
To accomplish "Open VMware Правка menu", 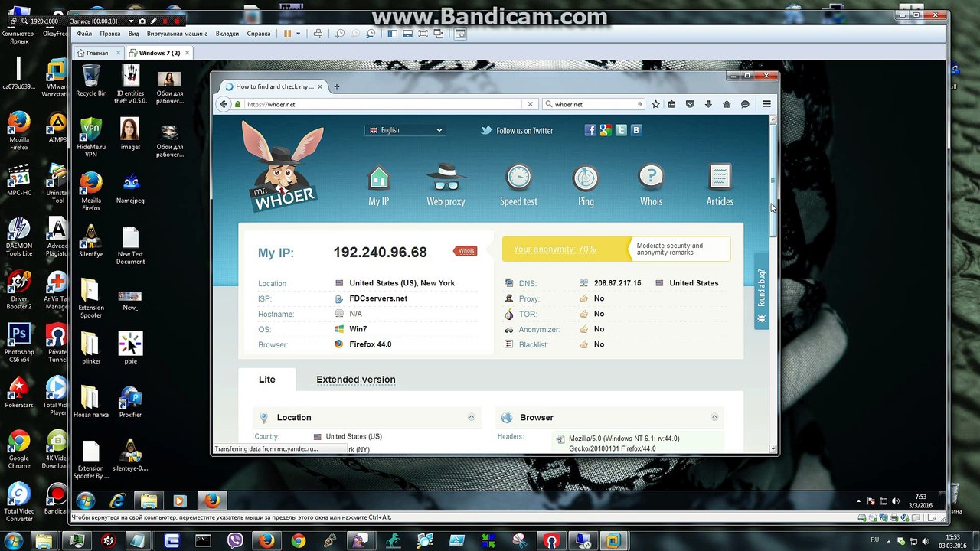I will [x=110, y=34].
